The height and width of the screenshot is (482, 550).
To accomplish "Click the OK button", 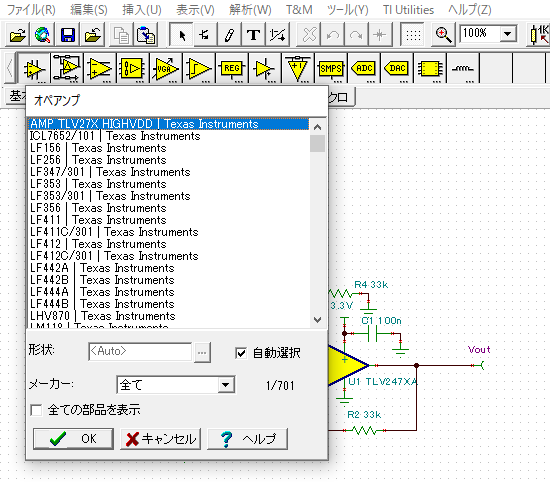I will pos(73,439).
